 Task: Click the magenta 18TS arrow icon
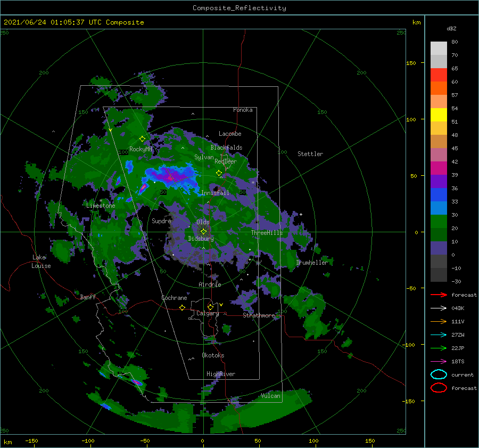(439, 362)
